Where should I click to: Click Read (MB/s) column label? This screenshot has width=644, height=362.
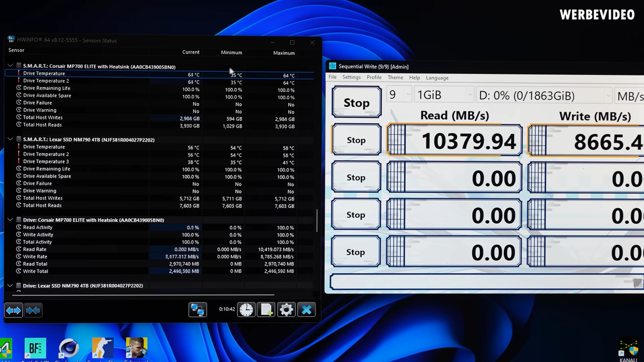point(454,115)
